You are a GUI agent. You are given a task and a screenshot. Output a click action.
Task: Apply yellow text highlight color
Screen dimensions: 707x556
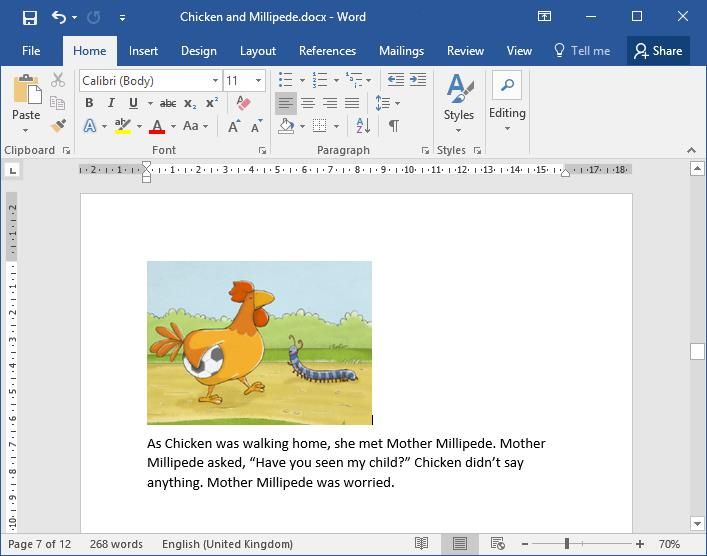(x=123, y=126)
